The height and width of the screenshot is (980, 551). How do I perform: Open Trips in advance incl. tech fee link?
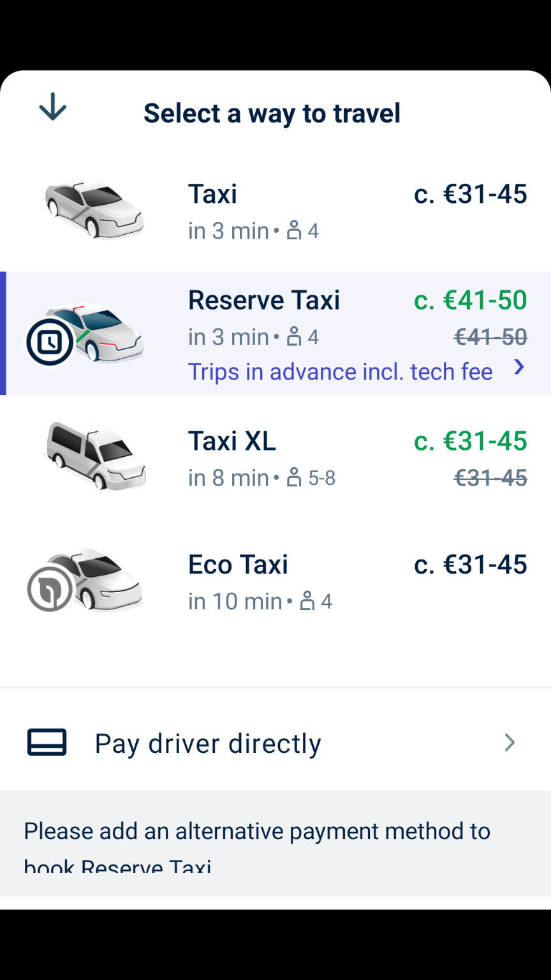pyautogui.click(x=341, y=372)
